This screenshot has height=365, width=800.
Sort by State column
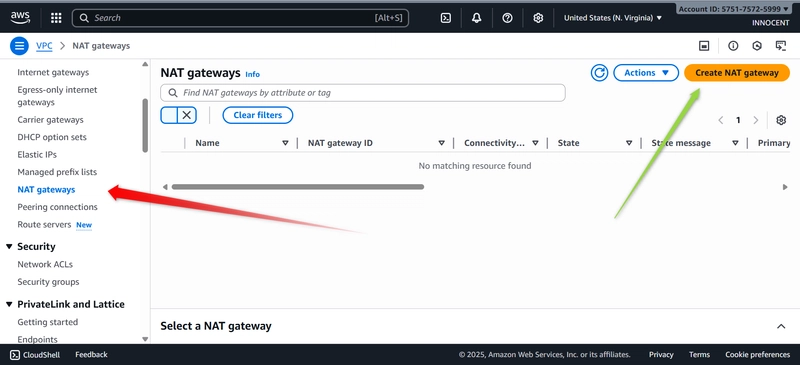pyautogui.click(x=629, y=143)
